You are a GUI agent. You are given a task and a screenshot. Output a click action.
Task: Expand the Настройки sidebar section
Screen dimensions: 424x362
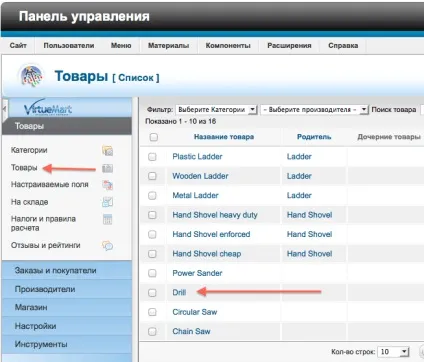coord(67,326)
